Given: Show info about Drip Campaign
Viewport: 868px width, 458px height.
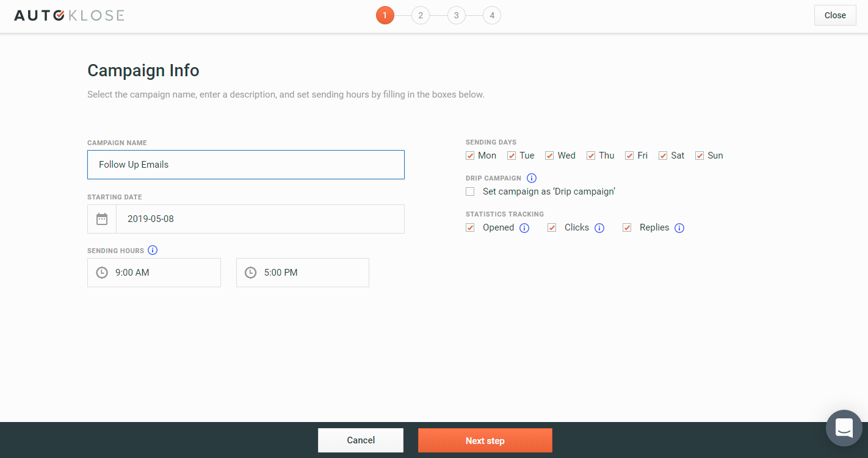Looking at the screenshot, I should coord(532,178).
